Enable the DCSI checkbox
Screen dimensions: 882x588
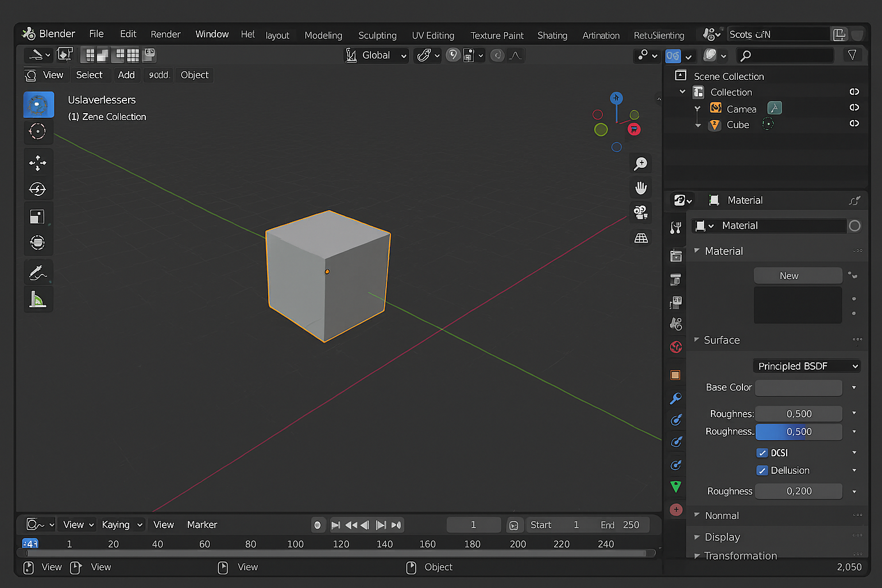(763, 452)
